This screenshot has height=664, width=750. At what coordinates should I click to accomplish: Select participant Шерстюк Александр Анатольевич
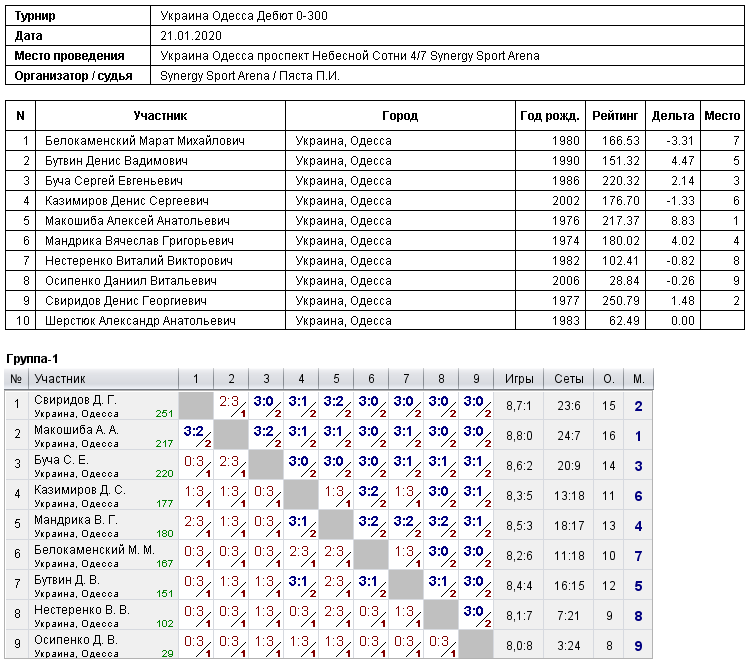coord(140,321)
